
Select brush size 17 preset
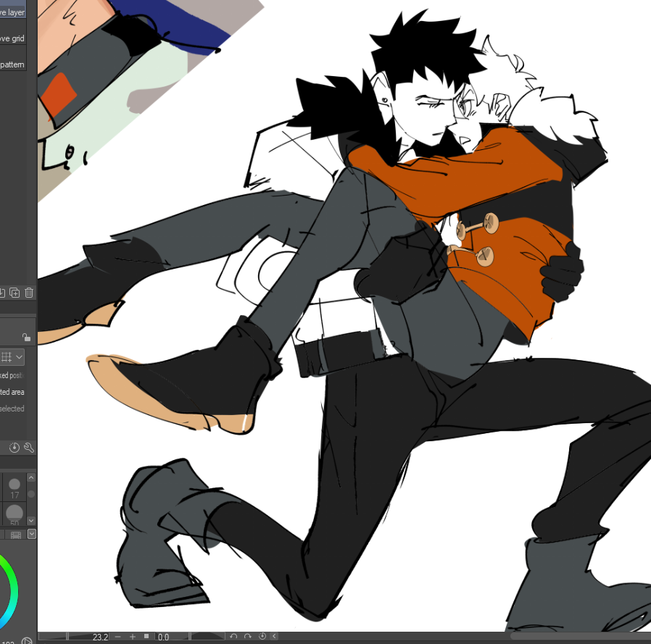click(x=14, y=488)
